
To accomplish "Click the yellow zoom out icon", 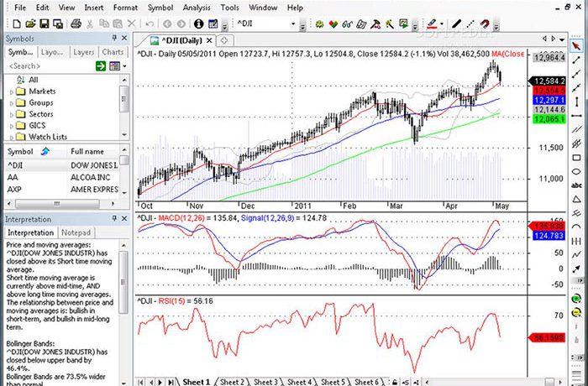I will tap(576, 312).
